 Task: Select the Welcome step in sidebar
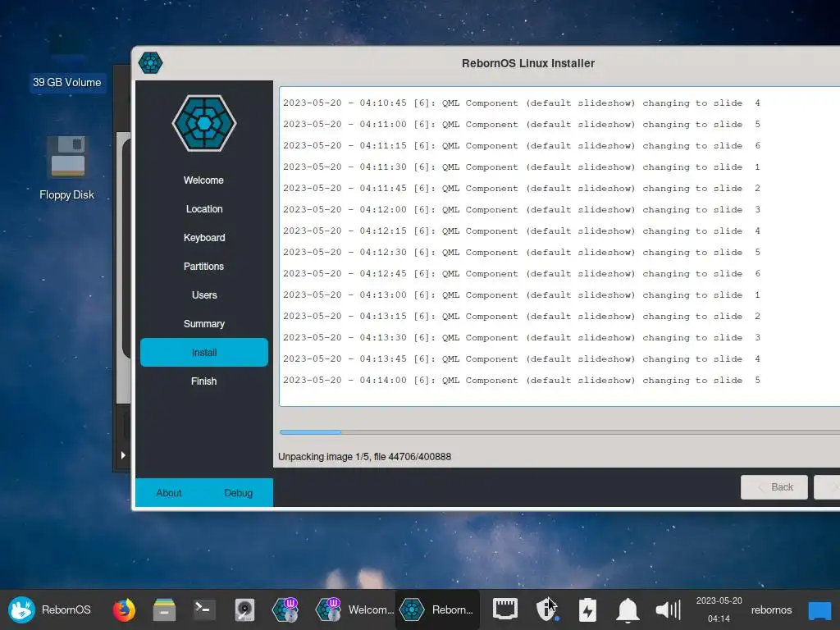(203, 180)
